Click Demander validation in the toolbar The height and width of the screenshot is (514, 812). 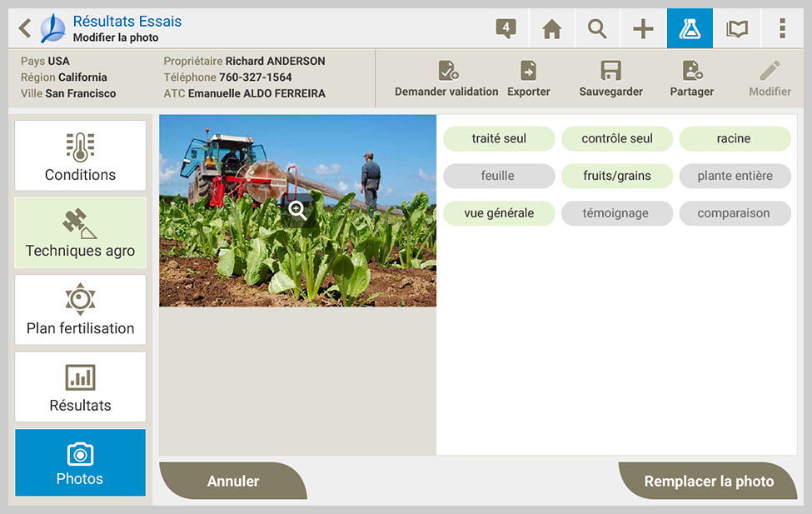click(446, 79)
